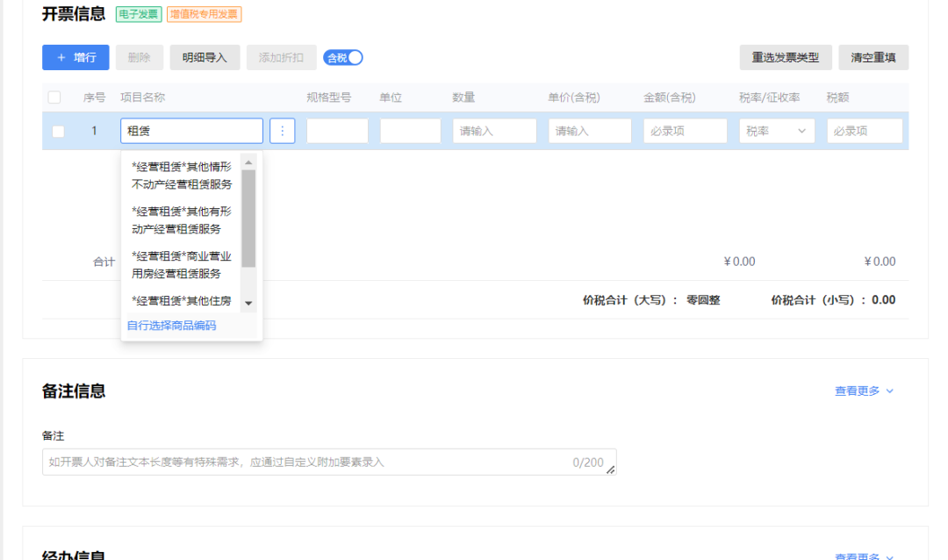Click the 税额 tax amount input

pyautogui.click(x=865, y=131)
